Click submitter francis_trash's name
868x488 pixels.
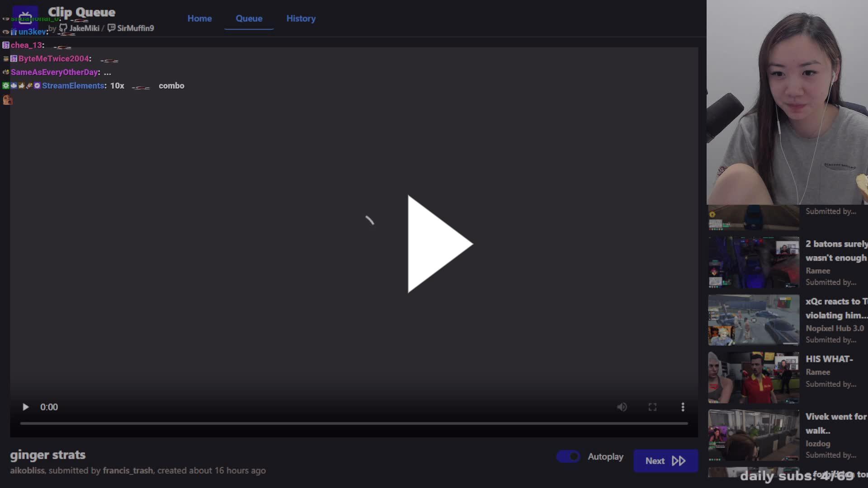point(127,470)
